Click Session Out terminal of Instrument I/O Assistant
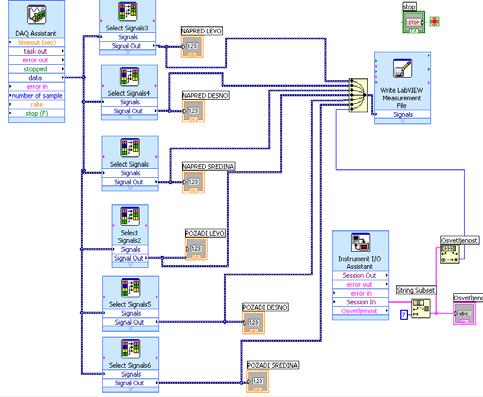The height and width of the screenshot is (397, 483). (360, 276)
